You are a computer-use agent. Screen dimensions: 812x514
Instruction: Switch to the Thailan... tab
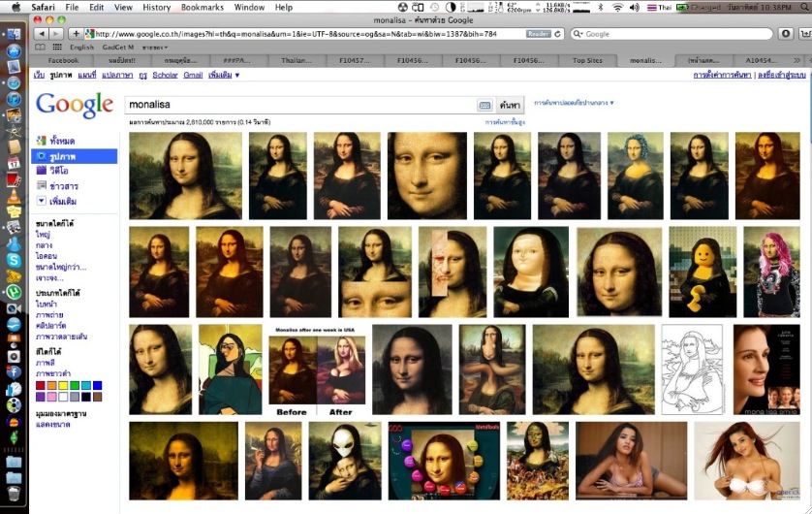point(297,61)
